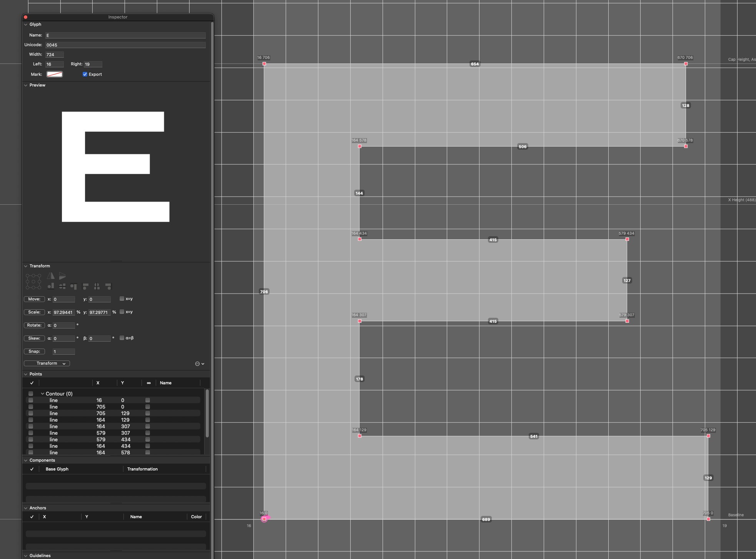The image size is (756, 559).
Task: Click the glyph Mark color swatch
Action: [55, 74]
